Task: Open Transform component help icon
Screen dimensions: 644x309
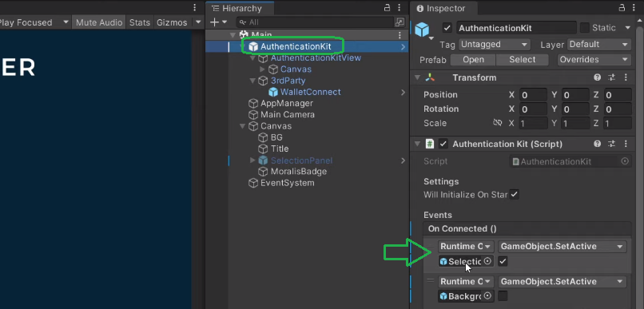Action: point(597,77)
